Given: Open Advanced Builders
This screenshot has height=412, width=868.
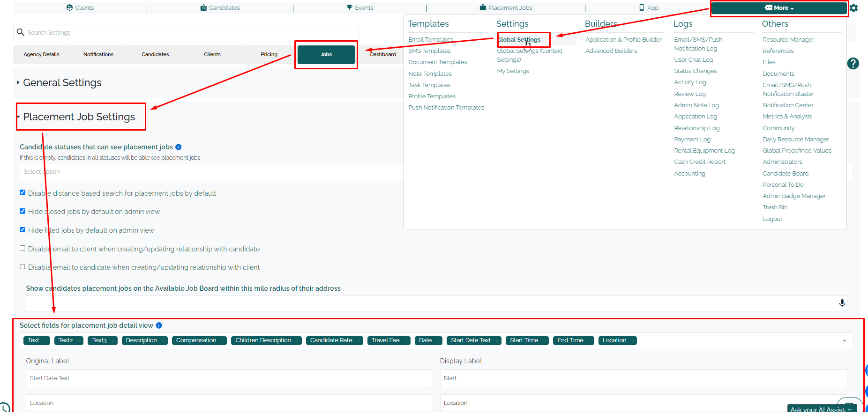Looking at the screenshot, I should [x=611, y=51].
